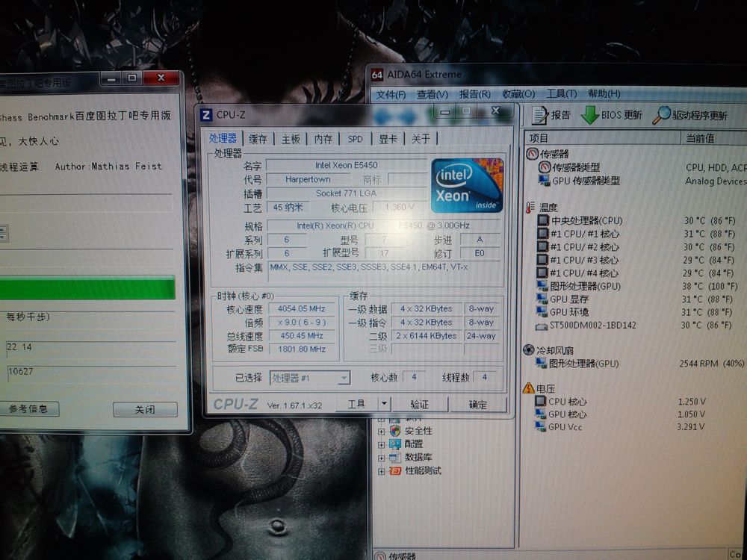
Task: Select the GPU 显存 row icon
Action: [x=542, y=299]
